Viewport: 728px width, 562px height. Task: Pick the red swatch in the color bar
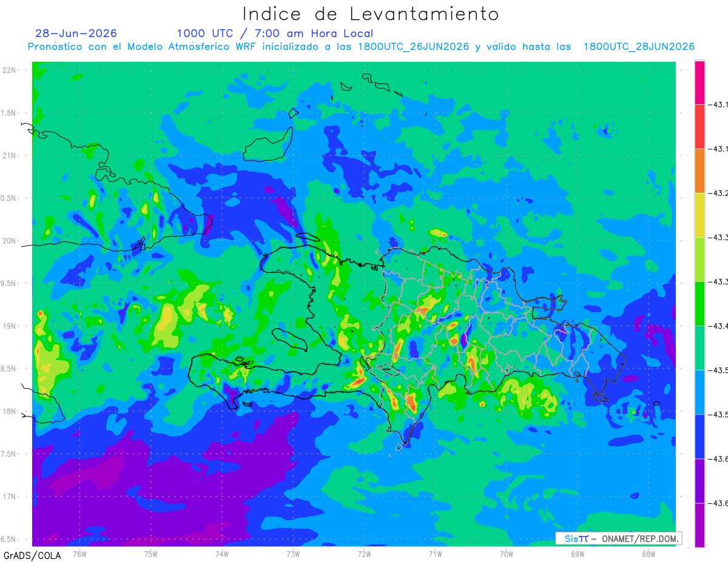point(699,127)
